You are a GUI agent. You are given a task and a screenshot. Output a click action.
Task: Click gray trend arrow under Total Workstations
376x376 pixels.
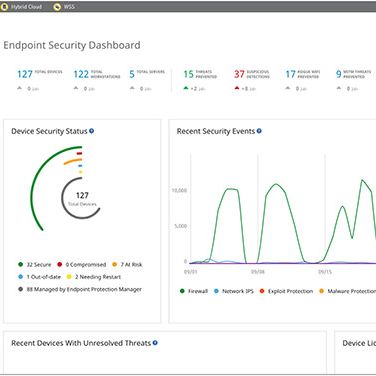click(x=76, y=88)
